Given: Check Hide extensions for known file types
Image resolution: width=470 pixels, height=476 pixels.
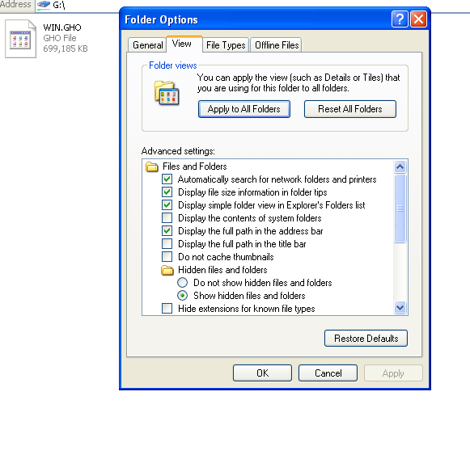Looking at the screenshot, I should click(x=167, y=308).
